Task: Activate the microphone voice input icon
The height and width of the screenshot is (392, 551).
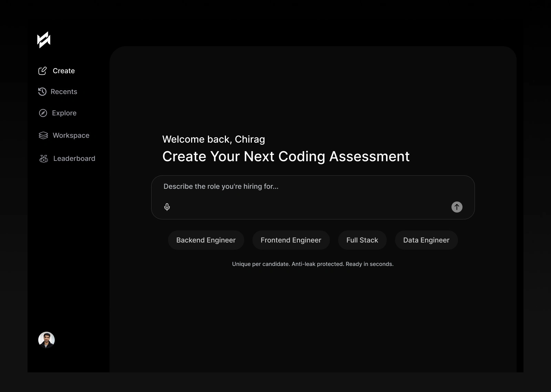Action: point(167,207)
